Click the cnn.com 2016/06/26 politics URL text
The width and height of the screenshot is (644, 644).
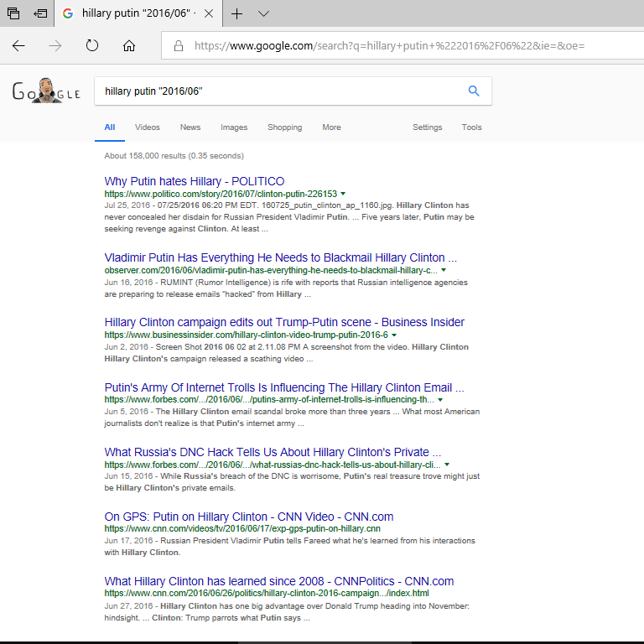click(x=267, y=593)
